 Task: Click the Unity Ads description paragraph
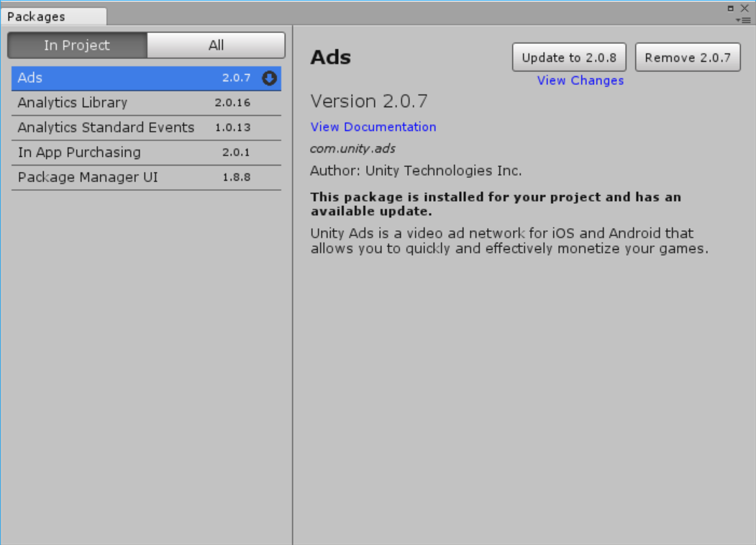509,241
